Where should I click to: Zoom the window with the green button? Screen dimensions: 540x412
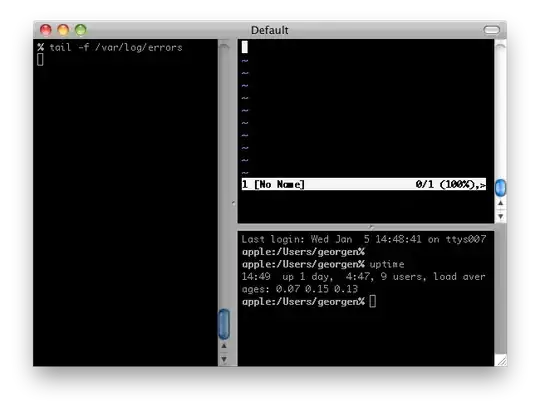click(81, 30)
